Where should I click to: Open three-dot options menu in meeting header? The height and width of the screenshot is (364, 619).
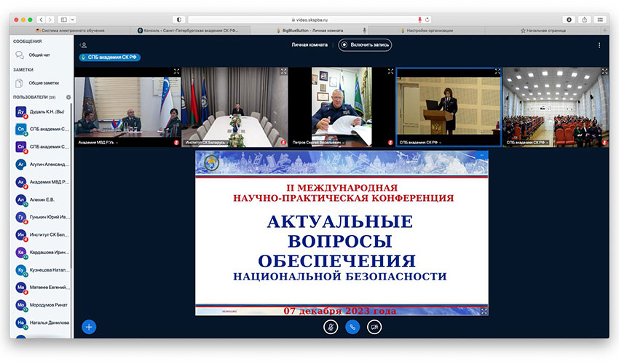pos(599,45)
